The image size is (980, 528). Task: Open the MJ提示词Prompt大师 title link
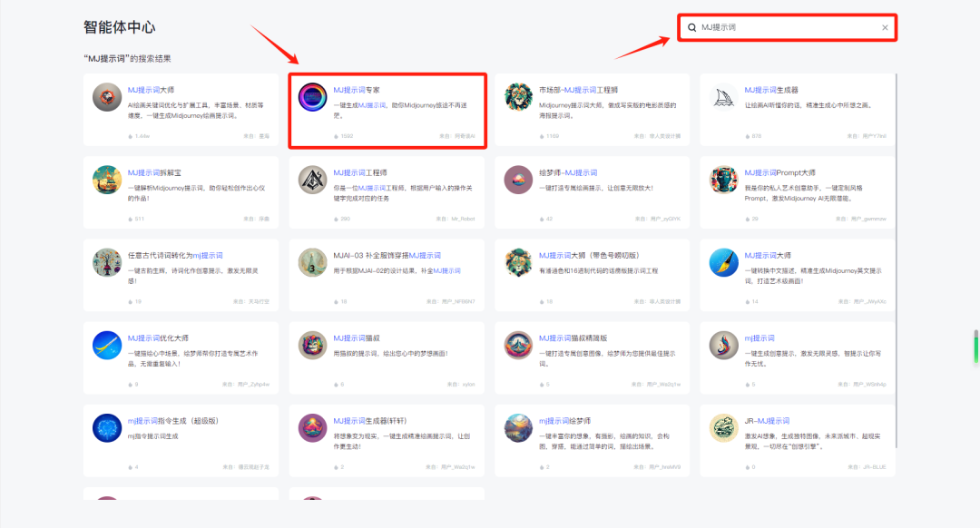(780, 172)
